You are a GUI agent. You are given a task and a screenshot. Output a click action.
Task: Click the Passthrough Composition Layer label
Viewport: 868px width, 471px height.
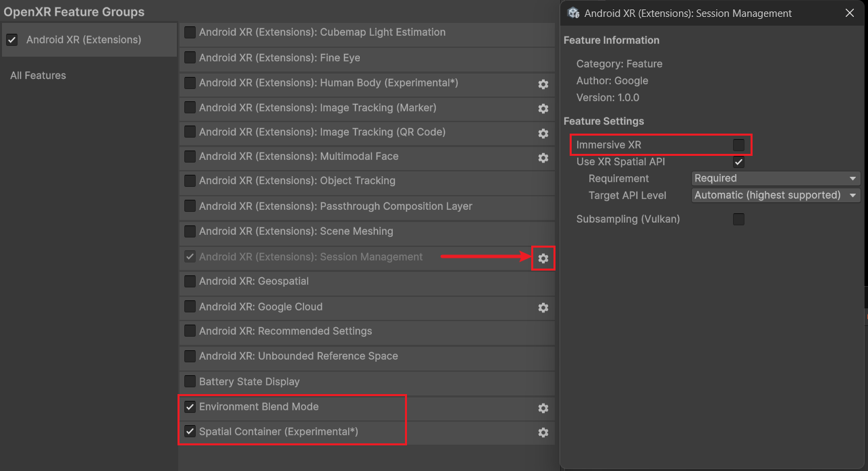(x=335, y=206)
